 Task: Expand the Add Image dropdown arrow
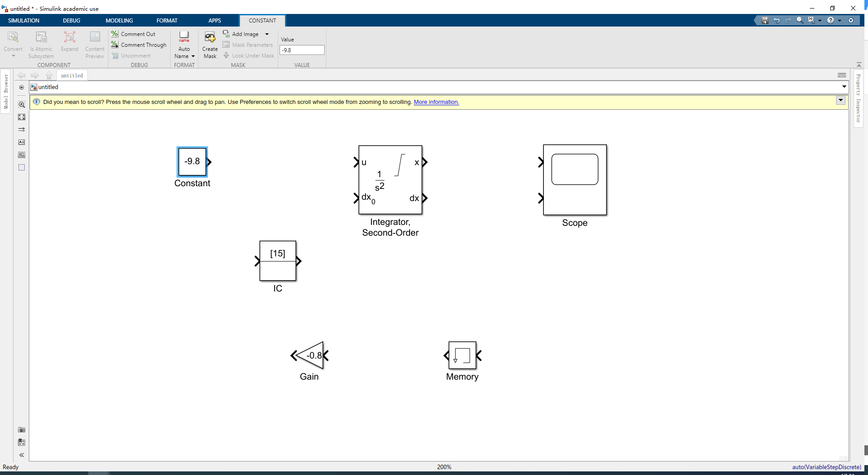pyautogui.click(x=267, y=34)
